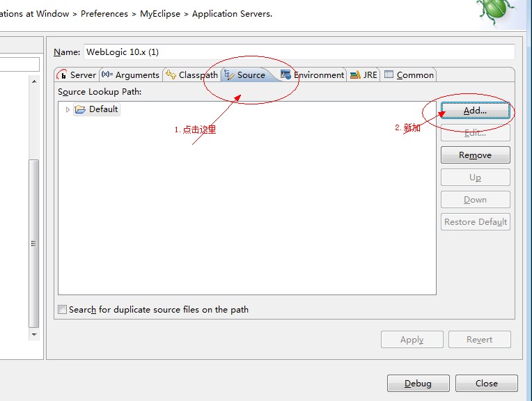Select the Default tree item

(x=97, y=109)
